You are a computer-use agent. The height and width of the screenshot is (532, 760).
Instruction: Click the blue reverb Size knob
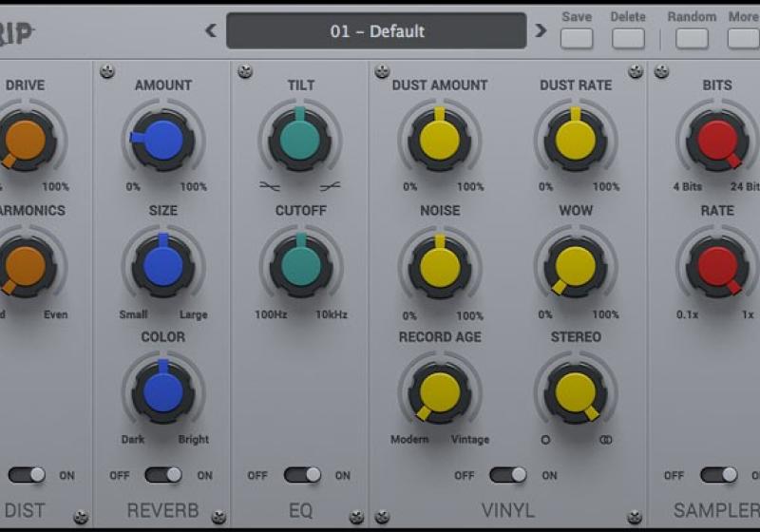tap(162, 265)
